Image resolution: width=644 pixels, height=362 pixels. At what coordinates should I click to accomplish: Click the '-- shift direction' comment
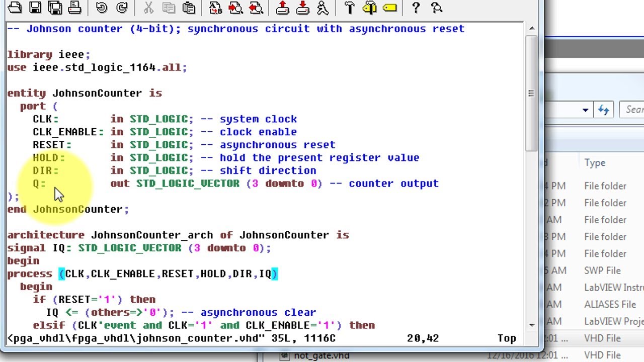[x=258, y=170]
